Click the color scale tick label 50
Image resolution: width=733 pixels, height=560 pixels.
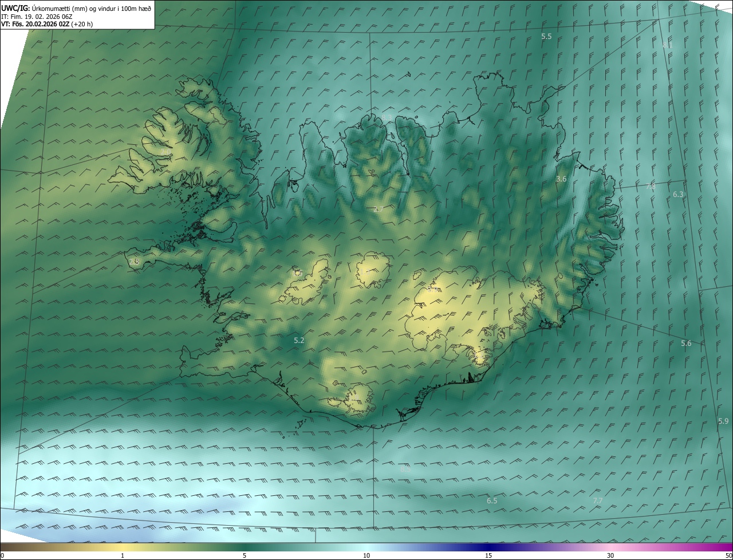click(728, 555)
